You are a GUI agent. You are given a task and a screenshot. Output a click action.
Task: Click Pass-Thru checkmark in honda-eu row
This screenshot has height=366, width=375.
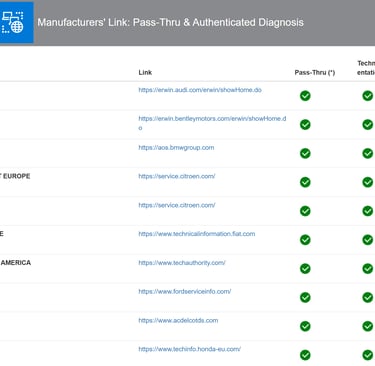click(x=305, y=355)
